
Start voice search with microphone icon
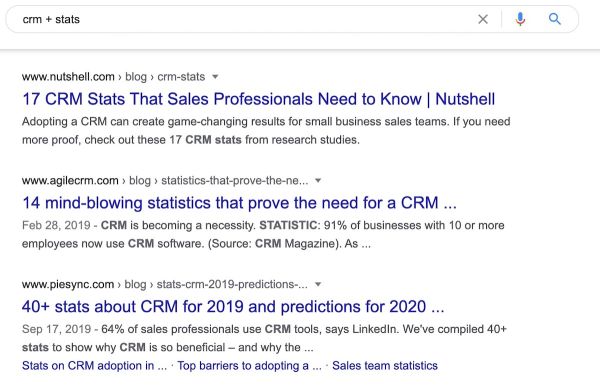pyautogui.click(x=520, y=19)
